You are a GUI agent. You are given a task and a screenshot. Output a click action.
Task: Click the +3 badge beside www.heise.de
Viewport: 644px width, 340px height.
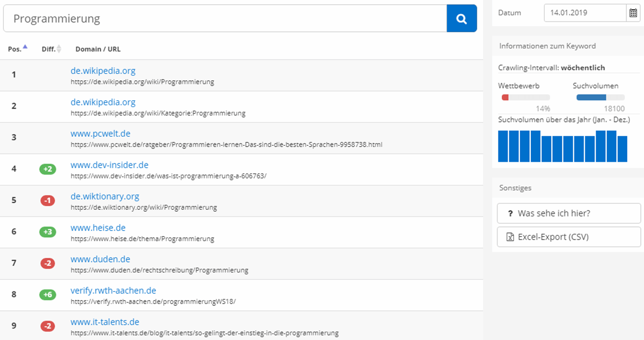tap(47, 232)
